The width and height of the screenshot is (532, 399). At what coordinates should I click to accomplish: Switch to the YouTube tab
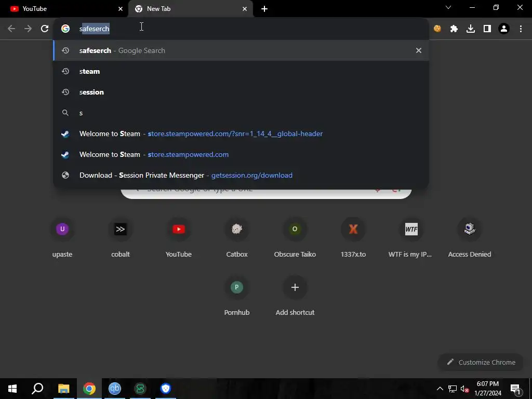coord(64,9)
